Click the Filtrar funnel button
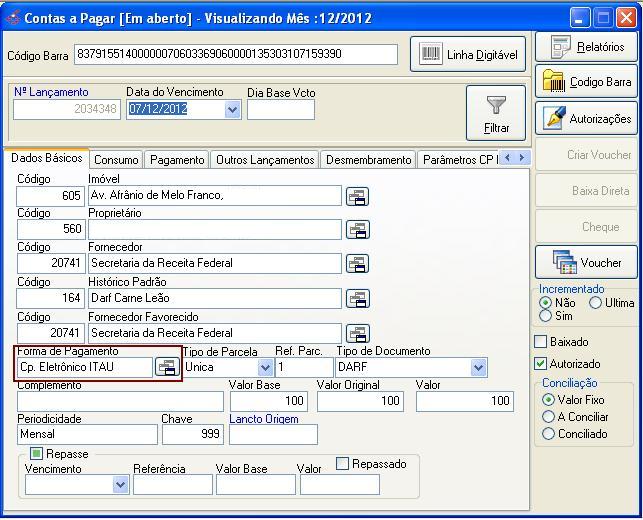 [496, 113]
